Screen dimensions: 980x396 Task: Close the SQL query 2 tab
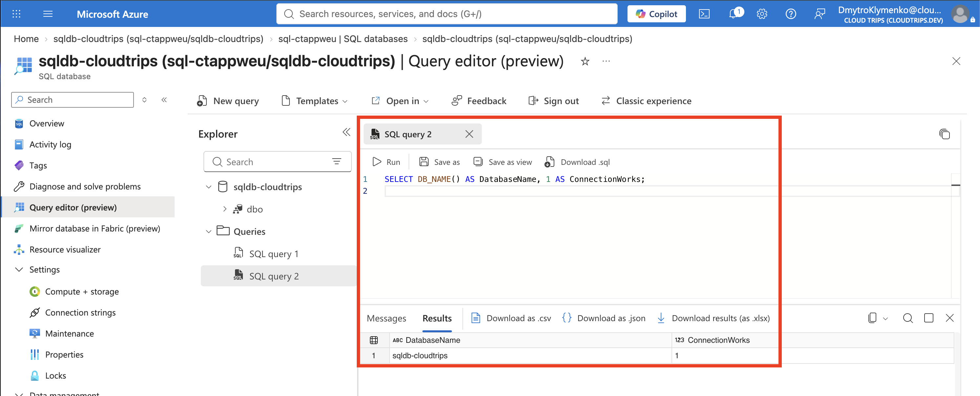click(x=469, y=134)
